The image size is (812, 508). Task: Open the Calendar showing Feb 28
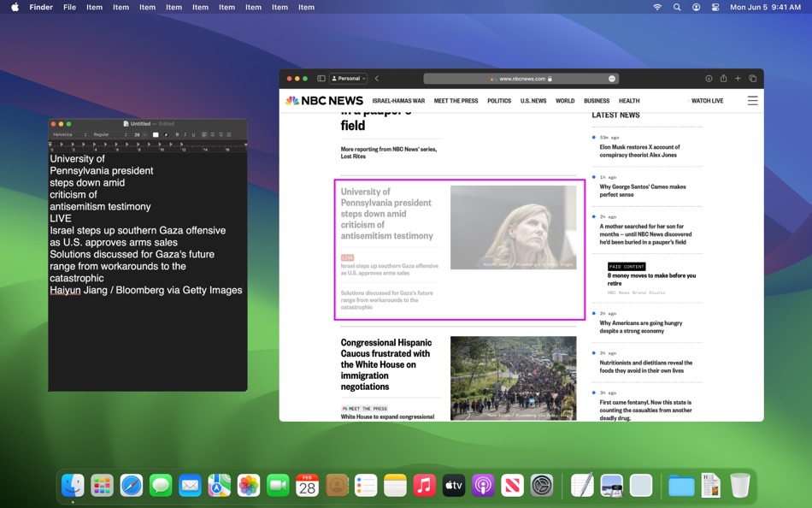[x=307, y=486]
